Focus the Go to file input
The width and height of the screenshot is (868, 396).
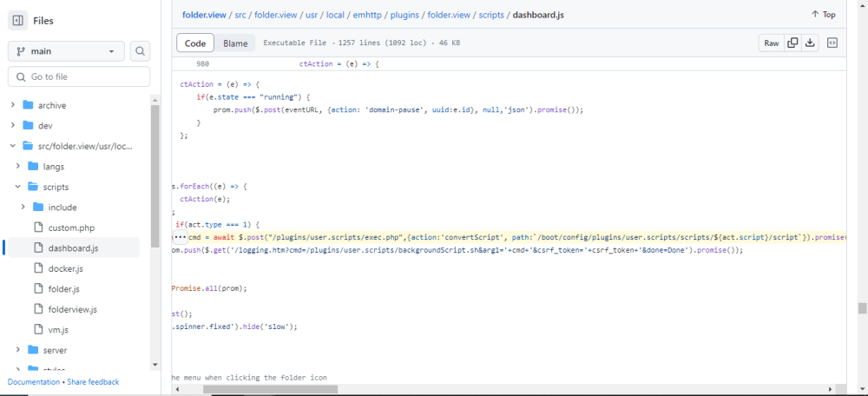coord(79,77)
